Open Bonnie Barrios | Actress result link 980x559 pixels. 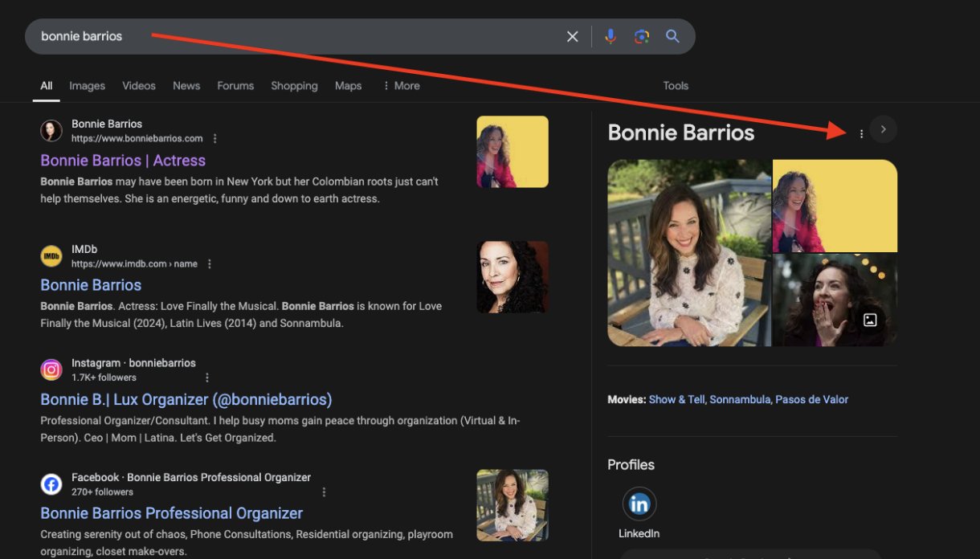tap(123, 161)
